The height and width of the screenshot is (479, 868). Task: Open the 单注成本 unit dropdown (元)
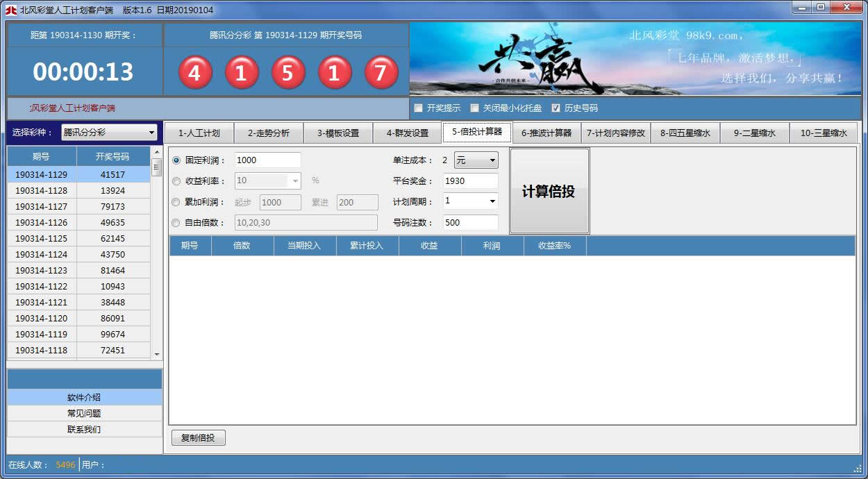476,160
